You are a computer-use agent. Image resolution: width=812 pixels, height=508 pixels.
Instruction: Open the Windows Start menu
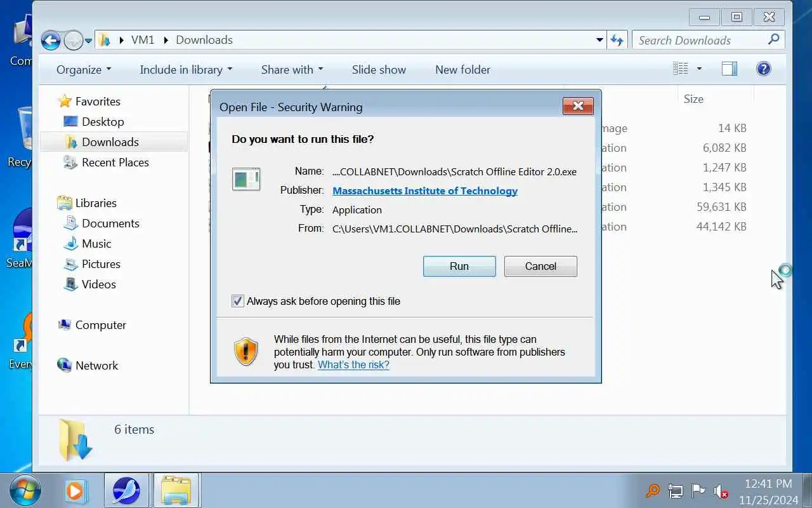point(25,490)
